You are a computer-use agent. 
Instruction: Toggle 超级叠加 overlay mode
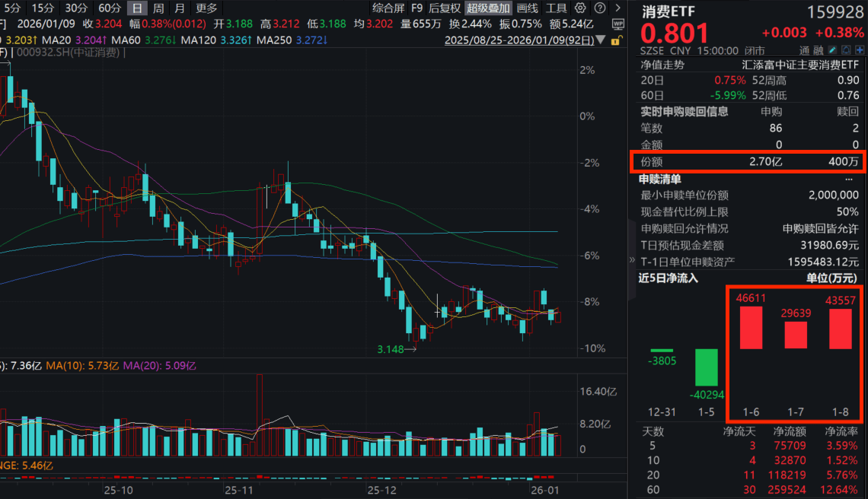488,8
